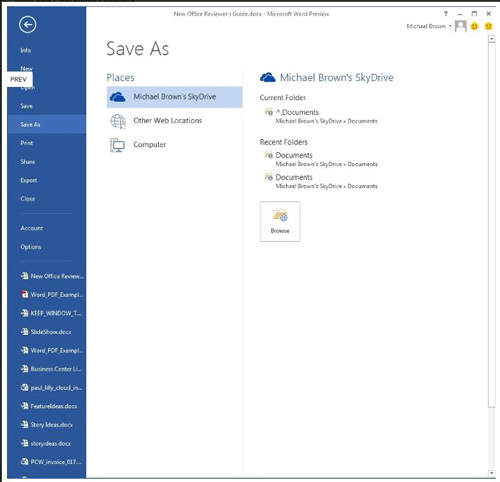Click the happy smiley feedback icon
Screen dimensions: 500x482
point(474,26)
